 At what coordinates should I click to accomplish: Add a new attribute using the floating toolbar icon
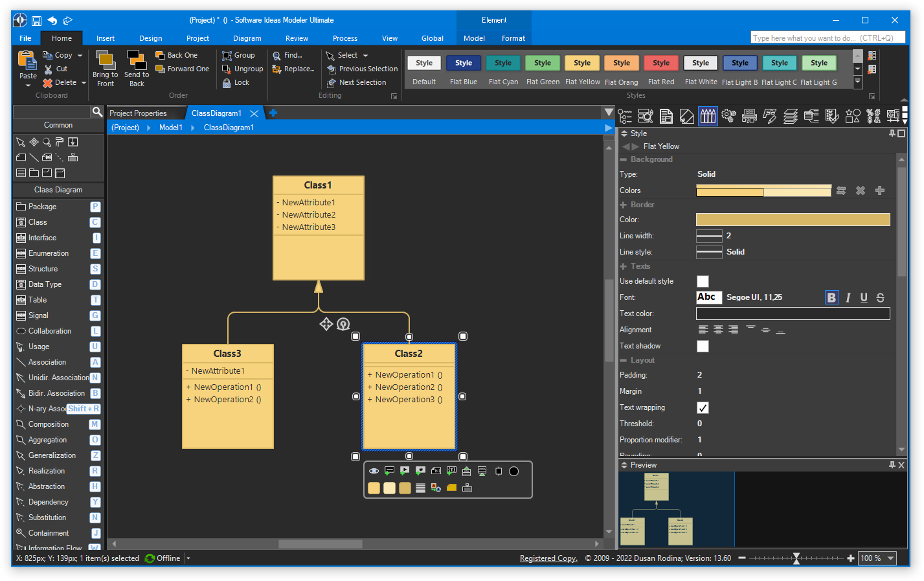point(389,471)
